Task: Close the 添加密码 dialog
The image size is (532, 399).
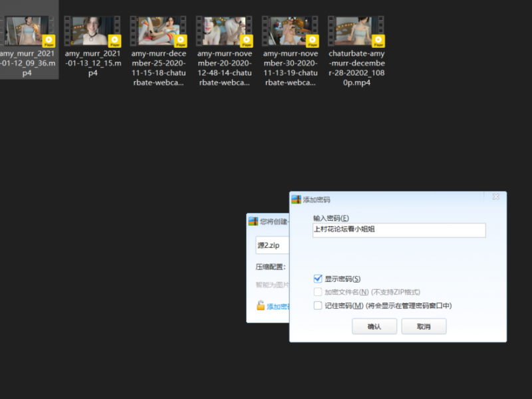Action: point(495,198)
